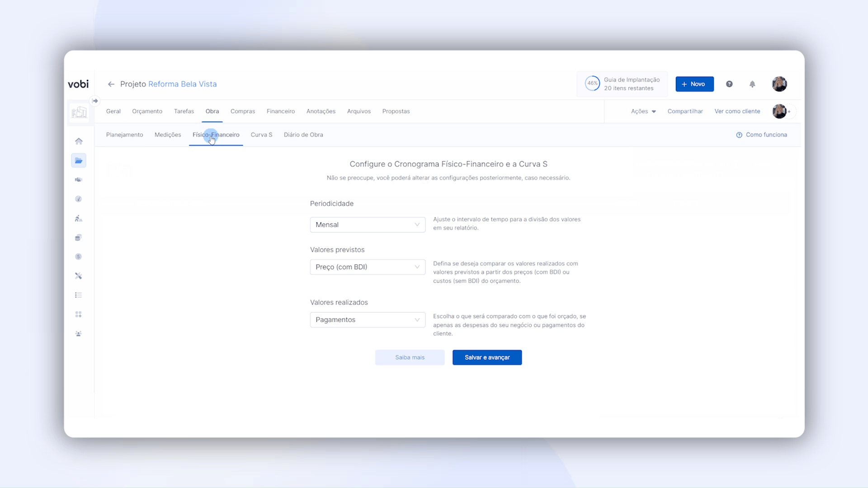
Task: Click the notifications bell icon
Action: [752, 84]
